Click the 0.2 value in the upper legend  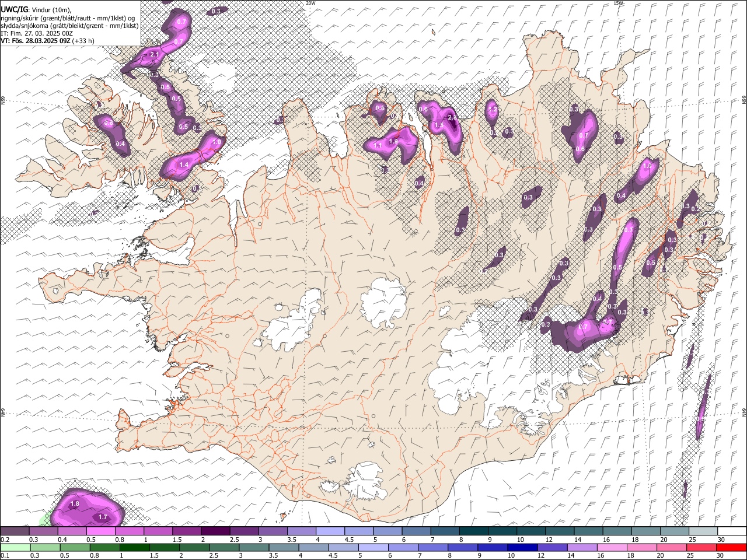tap(5, 540)
